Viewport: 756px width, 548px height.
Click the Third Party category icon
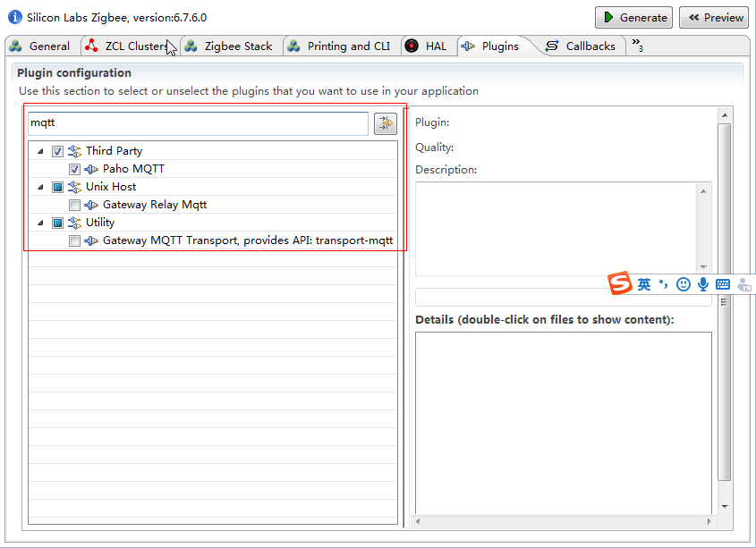point(74,151)
